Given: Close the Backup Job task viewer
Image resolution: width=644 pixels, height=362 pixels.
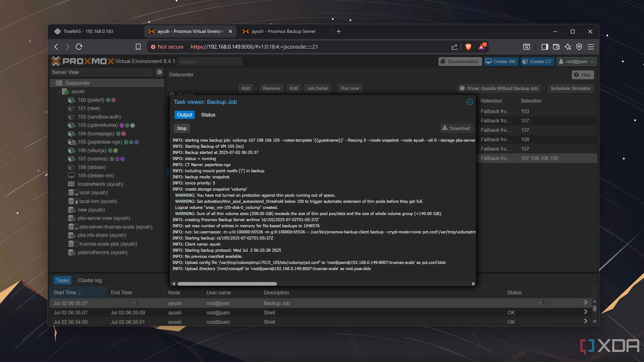Looking at the screenshot, I should (x=470, y=102).
